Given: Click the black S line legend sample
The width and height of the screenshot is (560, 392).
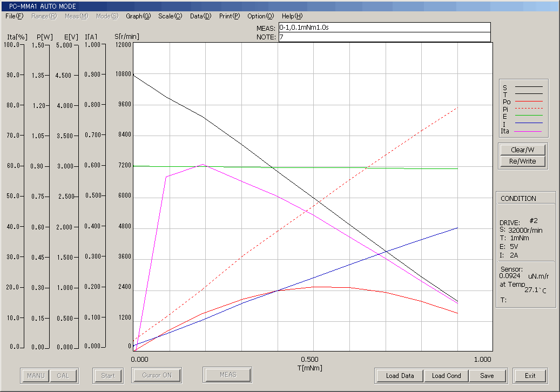Looking at the screenshot, I should point(529,87).
